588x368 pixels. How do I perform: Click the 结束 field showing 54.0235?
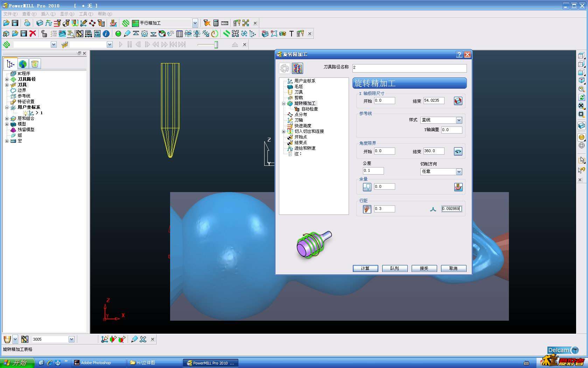434,101
